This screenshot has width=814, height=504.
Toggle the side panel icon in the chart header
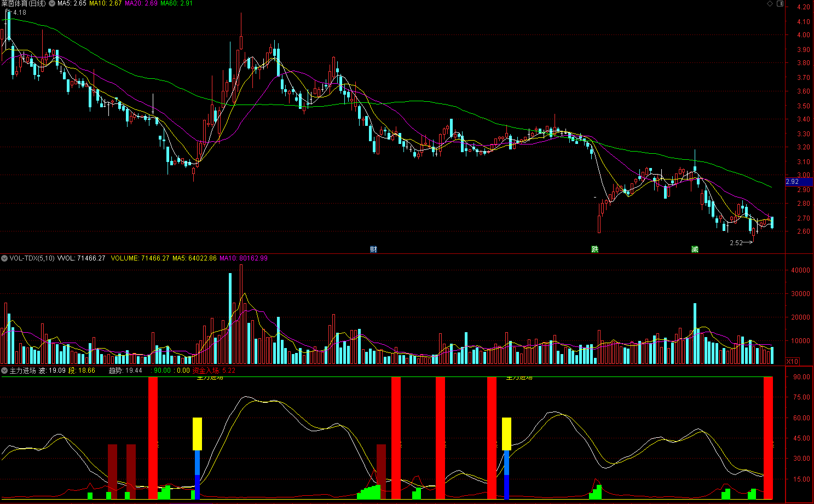[x=781, y=3]
